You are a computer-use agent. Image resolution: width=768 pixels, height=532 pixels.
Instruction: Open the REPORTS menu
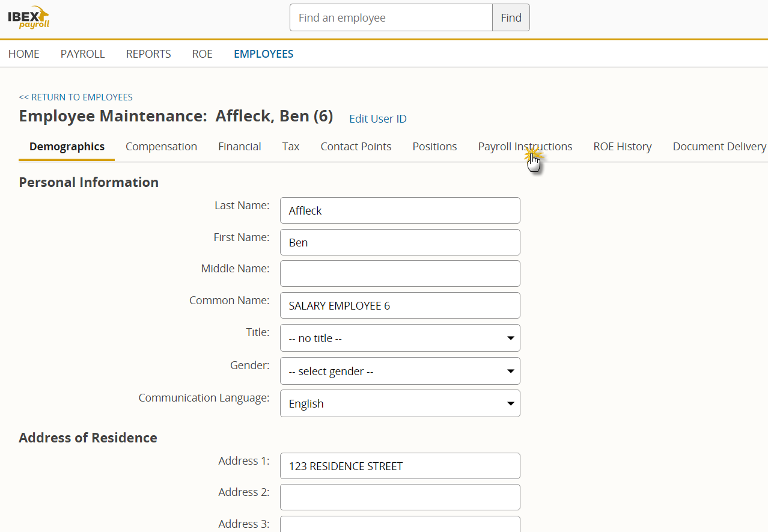click(148, 54)
